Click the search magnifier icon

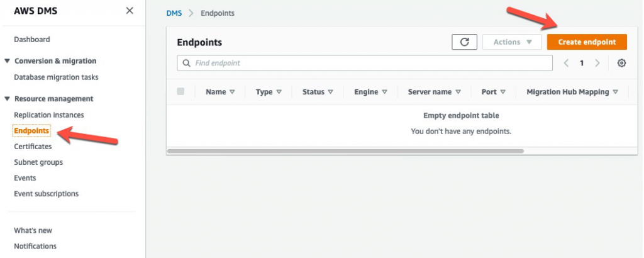[x=186, y=64]
